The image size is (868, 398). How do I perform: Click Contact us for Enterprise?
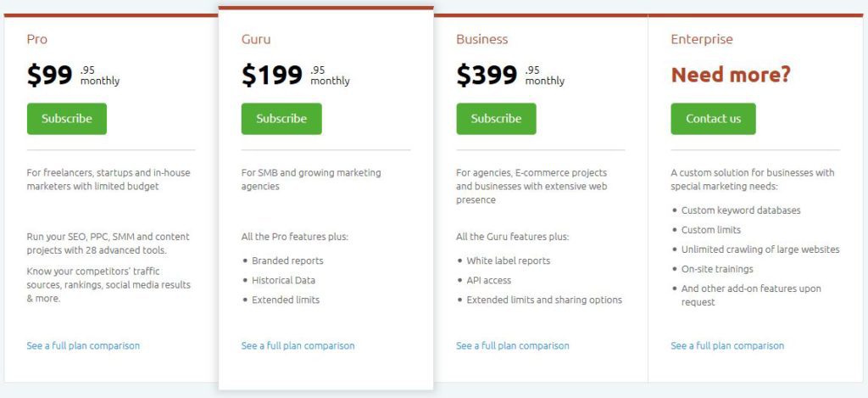point(713,119)
